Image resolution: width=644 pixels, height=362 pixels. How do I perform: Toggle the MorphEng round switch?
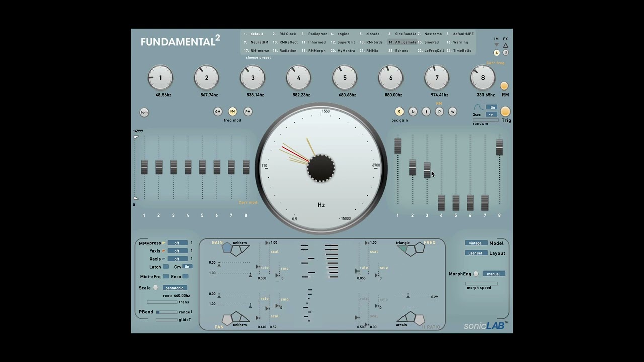476,274
